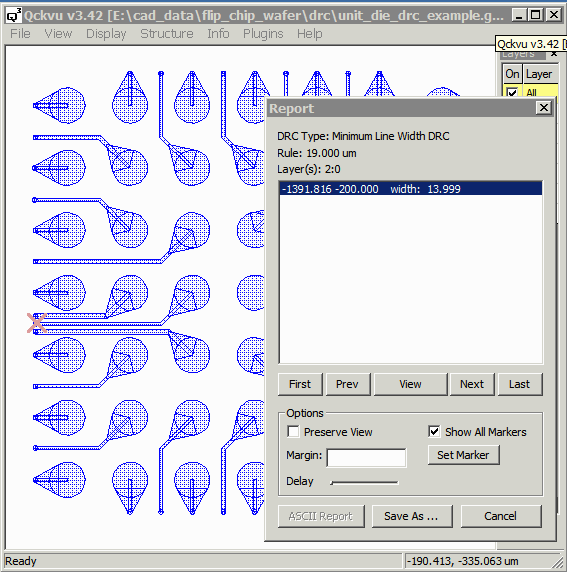
Task: Click the View button in Report
Action: click(410, 384)
